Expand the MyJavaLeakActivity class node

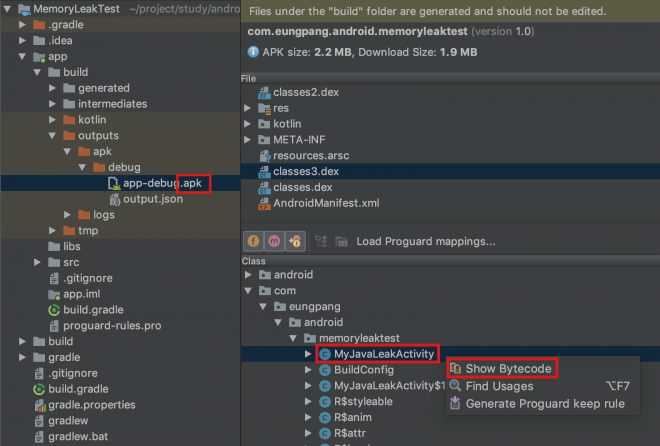point(309,354)
